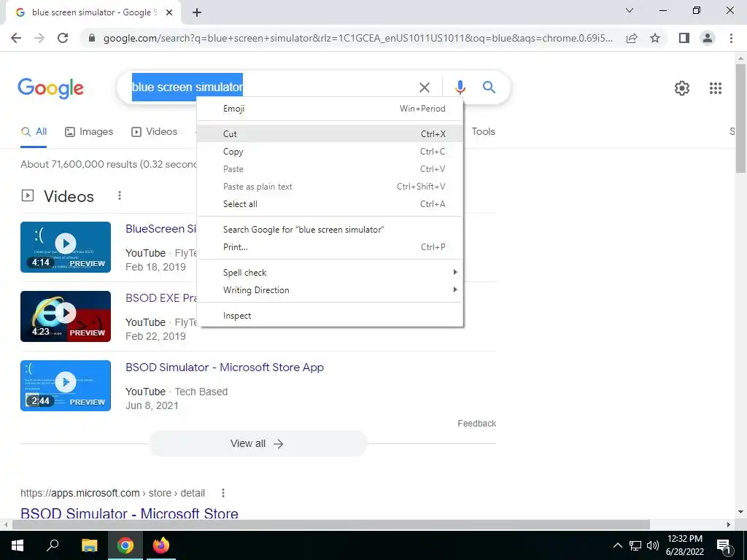Play the 2:44 BSOD Simulator video thumbnail

66,386
